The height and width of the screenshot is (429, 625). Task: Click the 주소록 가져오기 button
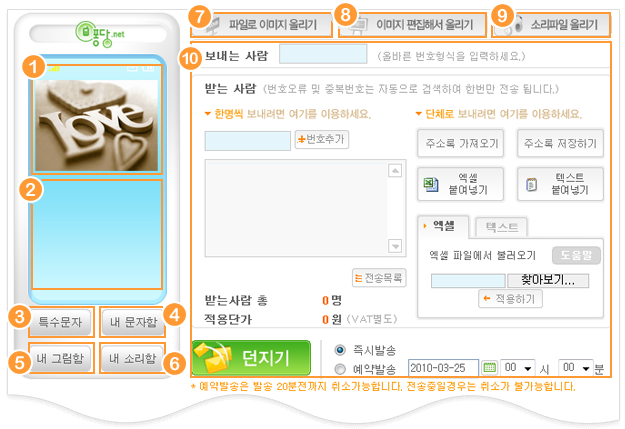tap(461, 143)
